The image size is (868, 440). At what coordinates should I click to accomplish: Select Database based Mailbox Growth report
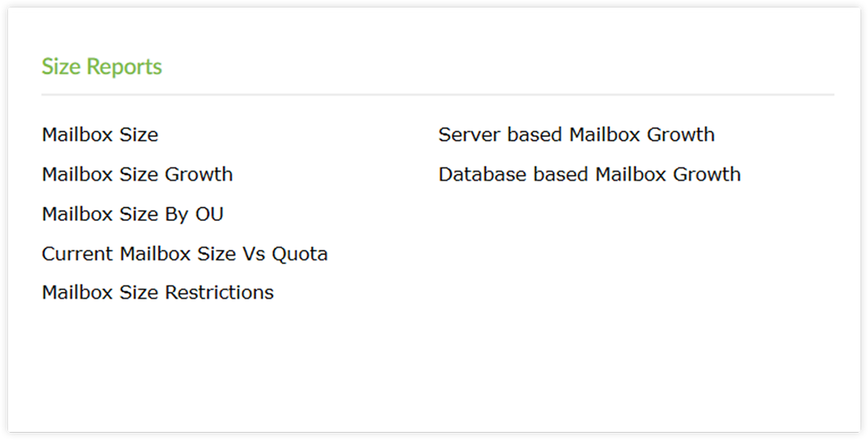pyautogui.click(x=589, y=174)
